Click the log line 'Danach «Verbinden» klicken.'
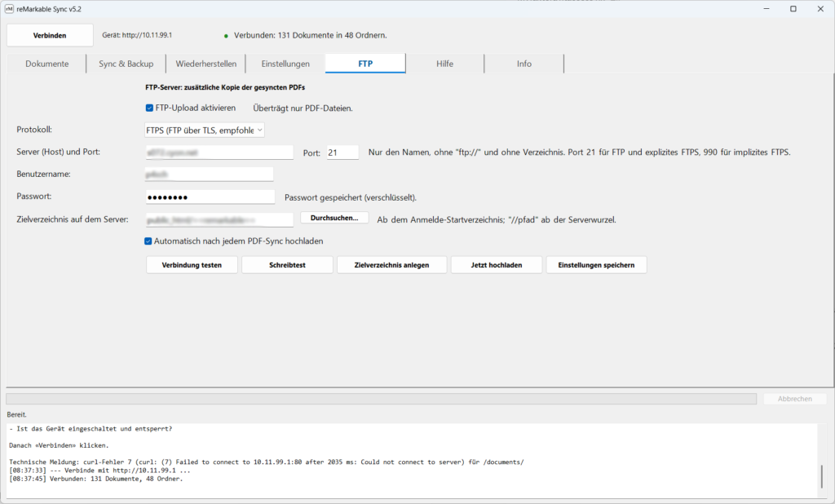This screenshot has height=504, width=835. 59,445
